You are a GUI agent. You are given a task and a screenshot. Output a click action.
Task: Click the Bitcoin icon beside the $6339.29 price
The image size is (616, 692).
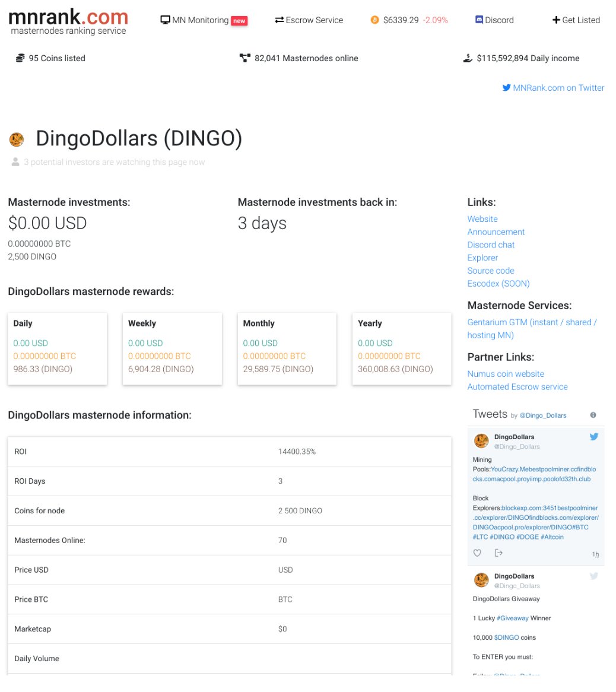pyautogui.click(x=374, y=20)
